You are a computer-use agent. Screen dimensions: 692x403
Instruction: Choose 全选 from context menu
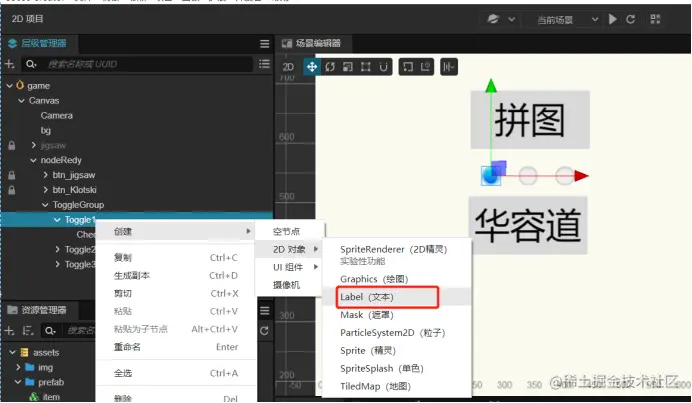(x=176, y=373)
